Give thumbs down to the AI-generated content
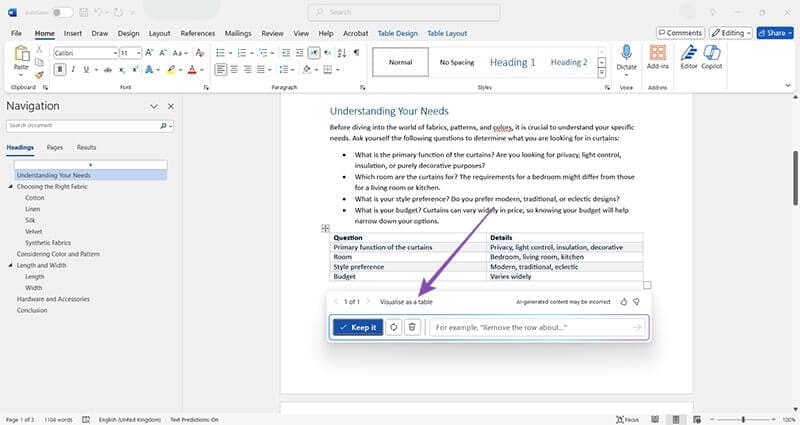The width and height of the screenshot is (800, 425). (636, 301)
